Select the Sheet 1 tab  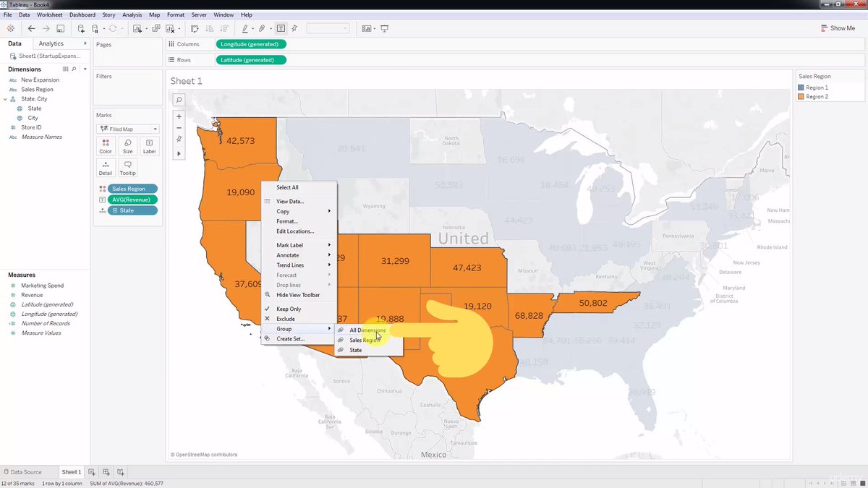pyautogui.click(x=71, y=472)
